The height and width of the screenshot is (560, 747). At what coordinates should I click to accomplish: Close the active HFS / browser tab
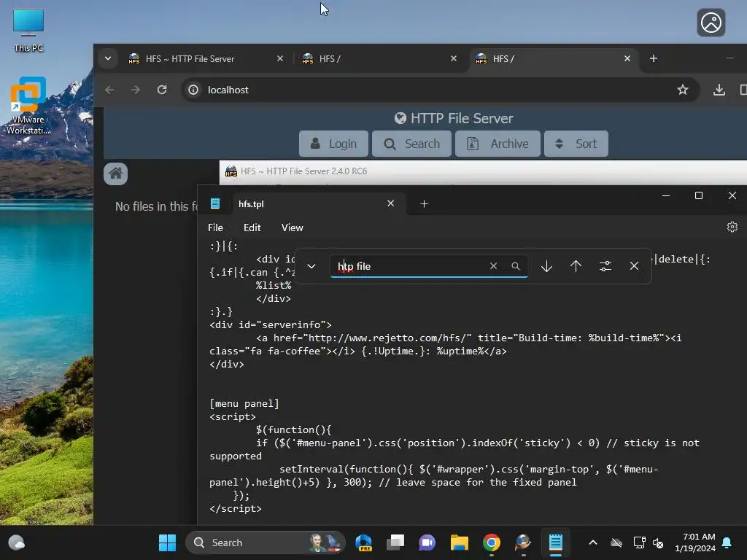[x=627, y=58]
